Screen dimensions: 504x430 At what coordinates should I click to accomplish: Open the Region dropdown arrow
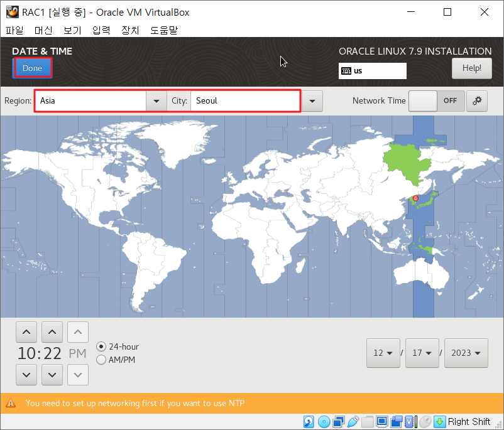pos(156,101)
